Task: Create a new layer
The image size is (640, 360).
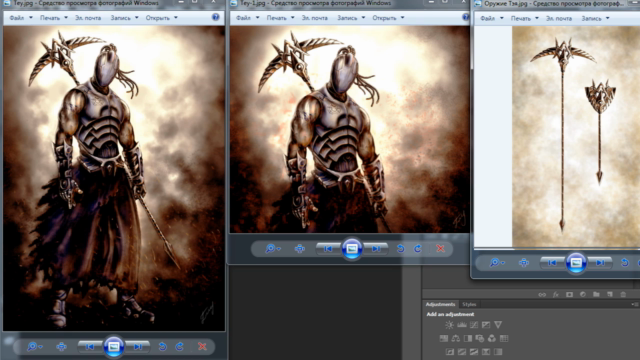Action: click(x=610, y=294)
